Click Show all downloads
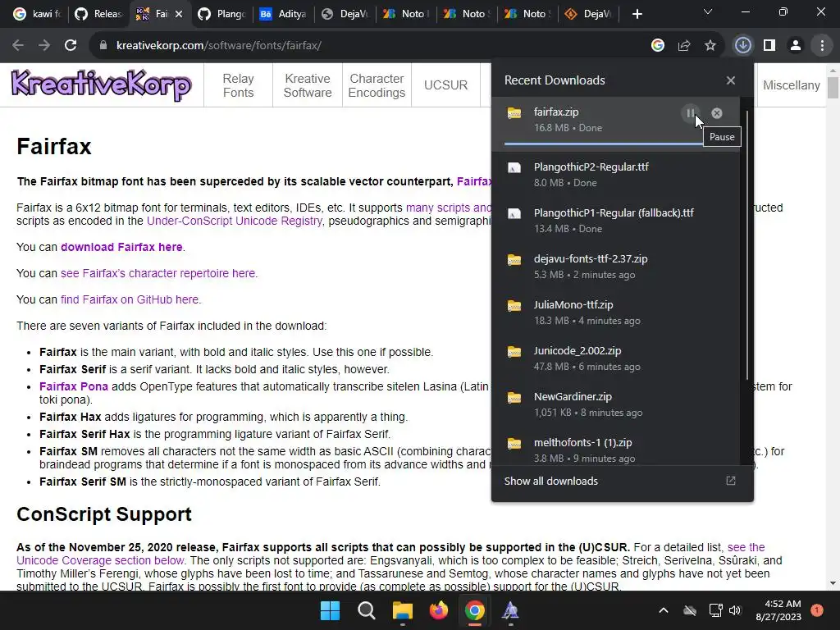The image size is (840, 630). click(x=550, y=481)
